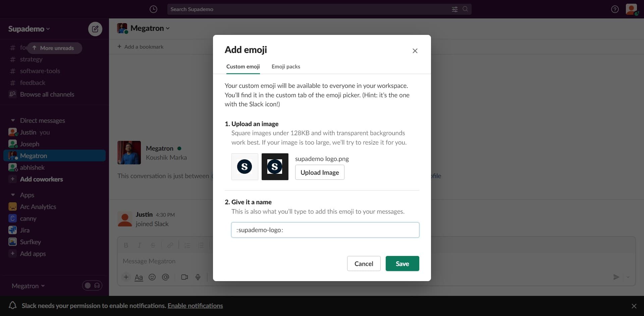The image size is (644, 316).
Task: Toggle the Aa formatting display button
Action: click(x=139, y=277)
